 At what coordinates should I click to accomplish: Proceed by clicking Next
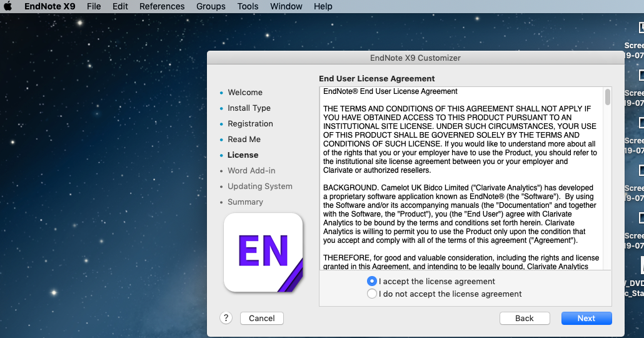[x=586, y=318]
